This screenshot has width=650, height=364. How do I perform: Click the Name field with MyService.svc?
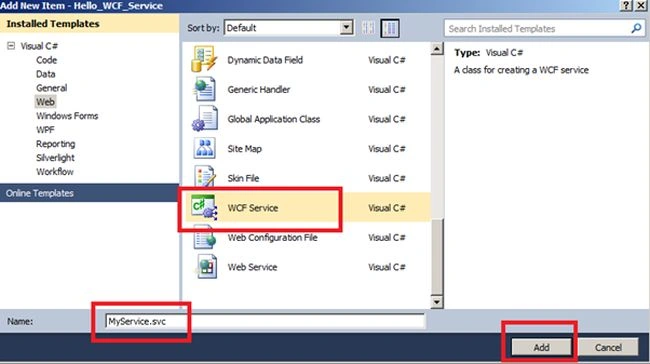(265, 321)
